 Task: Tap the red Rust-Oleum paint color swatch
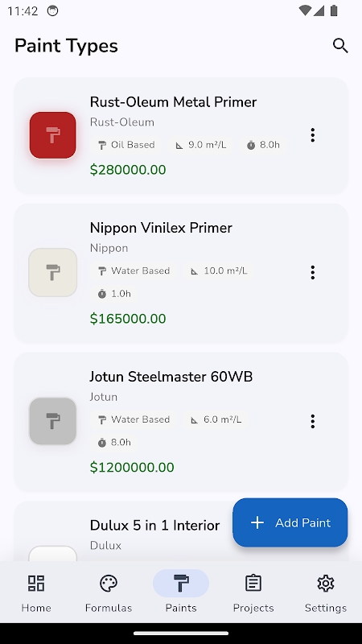click(53, 135)
